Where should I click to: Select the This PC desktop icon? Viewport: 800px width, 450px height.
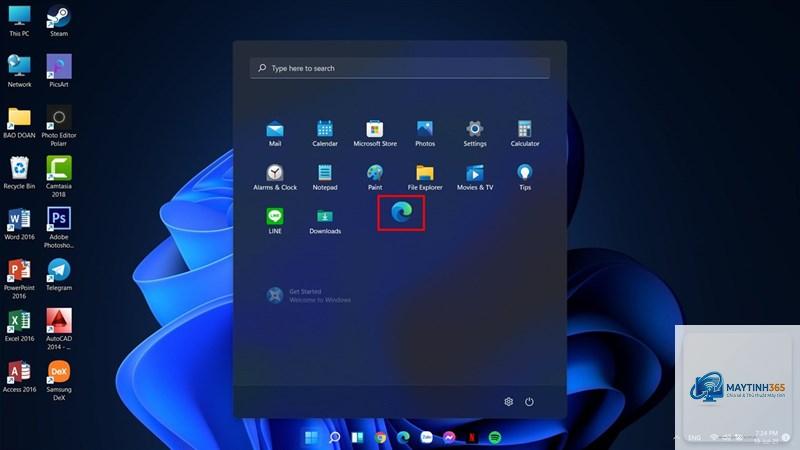19,21
